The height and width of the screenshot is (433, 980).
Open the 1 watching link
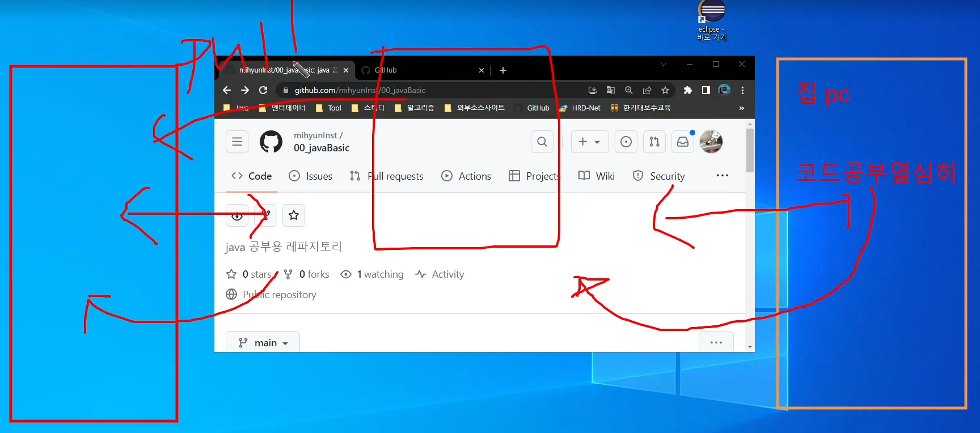click(372, 274)
